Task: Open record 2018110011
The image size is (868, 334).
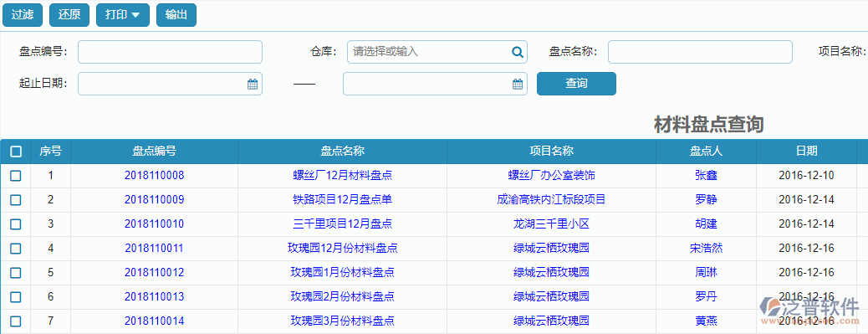Action: 155,248
